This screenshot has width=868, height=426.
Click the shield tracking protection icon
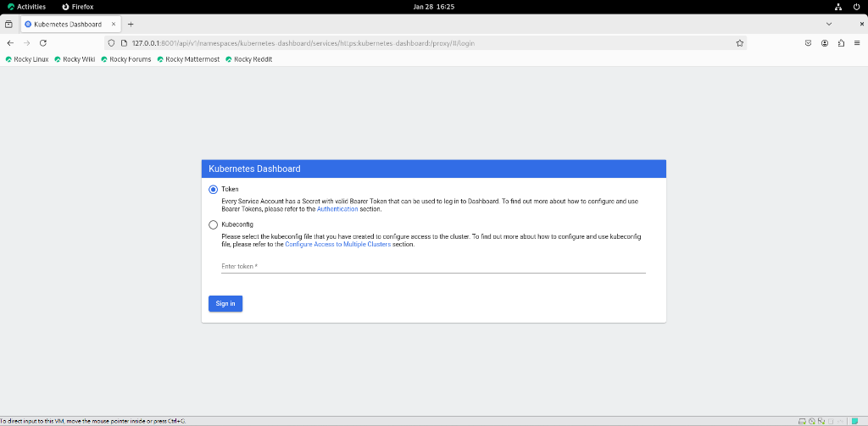[111, 43]
